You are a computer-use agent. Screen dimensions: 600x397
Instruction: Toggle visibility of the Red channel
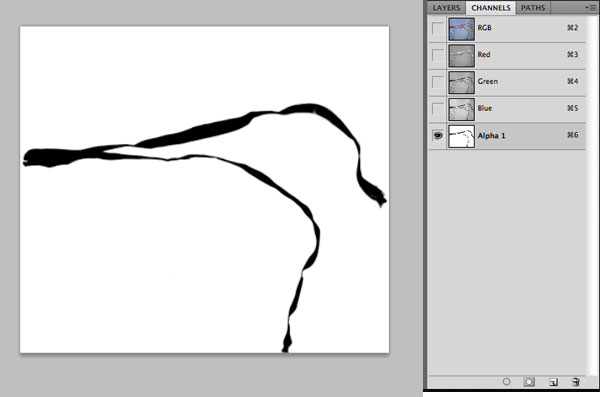[437, 56]
